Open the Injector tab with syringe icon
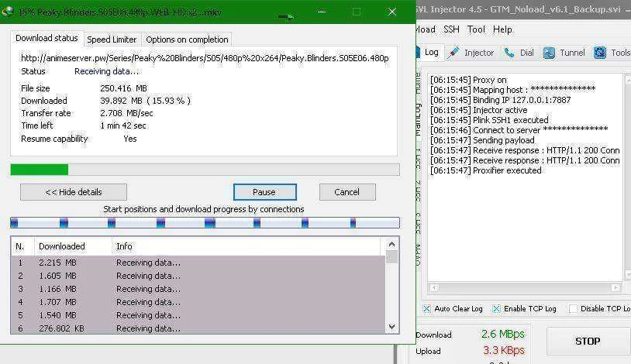This screenshot has width=631, height=364. click(471, 53)
